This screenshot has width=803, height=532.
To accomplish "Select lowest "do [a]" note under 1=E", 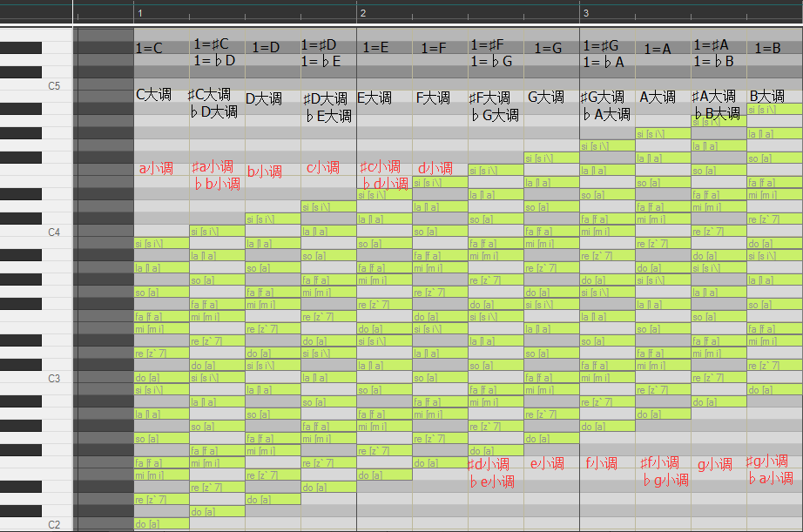I will 385,475.
